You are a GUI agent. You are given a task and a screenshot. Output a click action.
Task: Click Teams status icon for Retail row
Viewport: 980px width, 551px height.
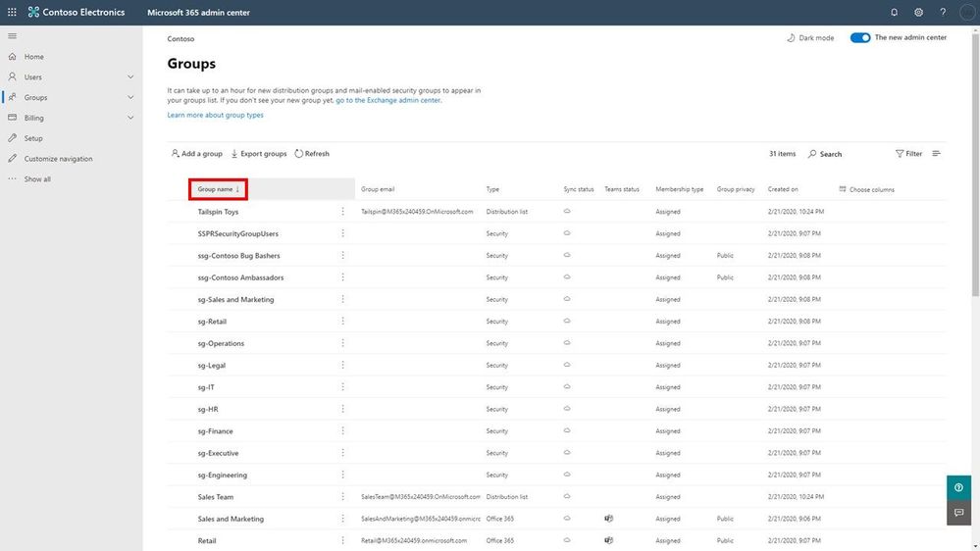tap(609, 540)
